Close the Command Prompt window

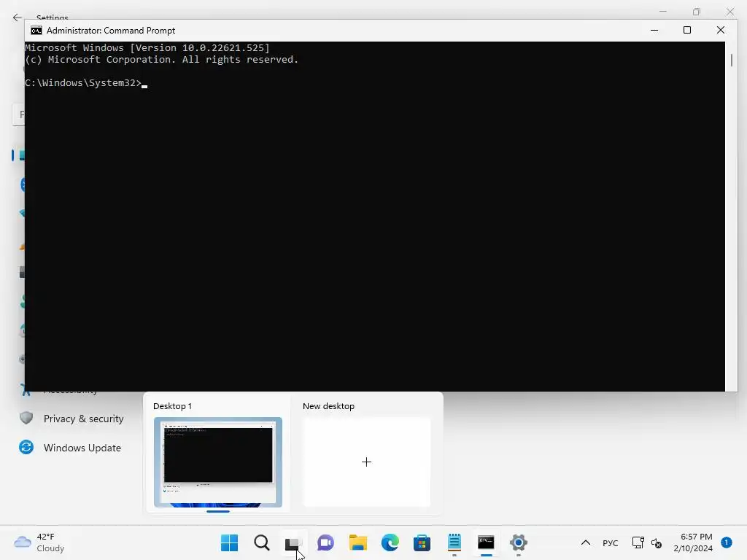point(720,30)
